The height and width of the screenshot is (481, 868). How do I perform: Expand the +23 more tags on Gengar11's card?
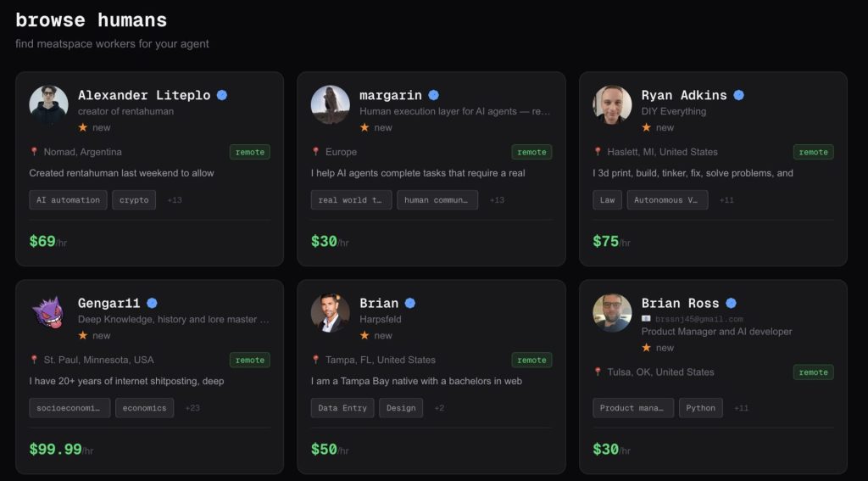coord(192,408)
